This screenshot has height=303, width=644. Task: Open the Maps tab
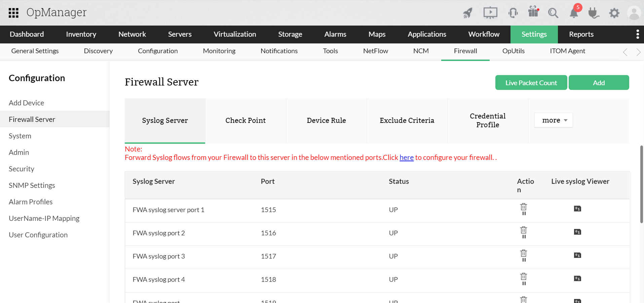[x=377, y=34]
